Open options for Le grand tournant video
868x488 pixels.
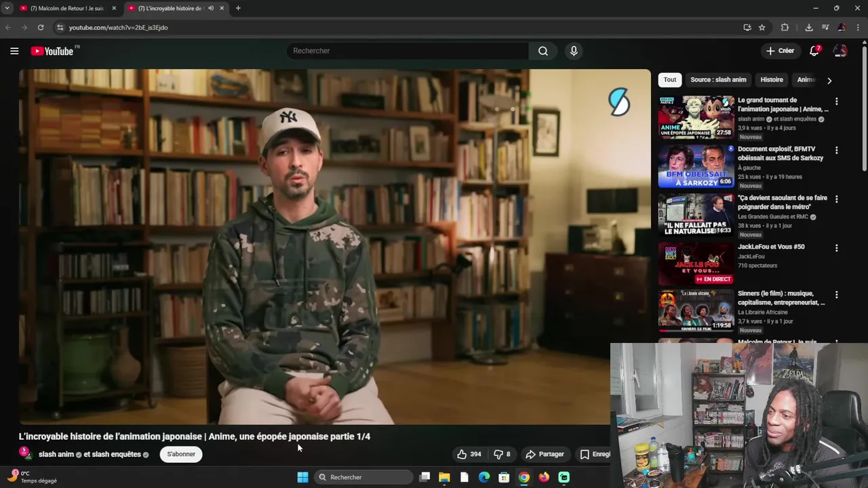(x=836, y=102)
